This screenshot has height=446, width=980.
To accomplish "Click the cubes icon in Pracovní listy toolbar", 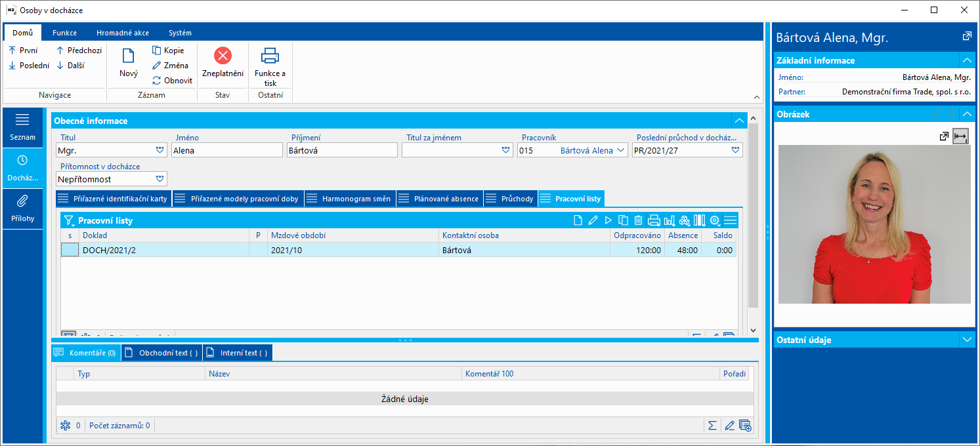I will (x=685, y=220).
